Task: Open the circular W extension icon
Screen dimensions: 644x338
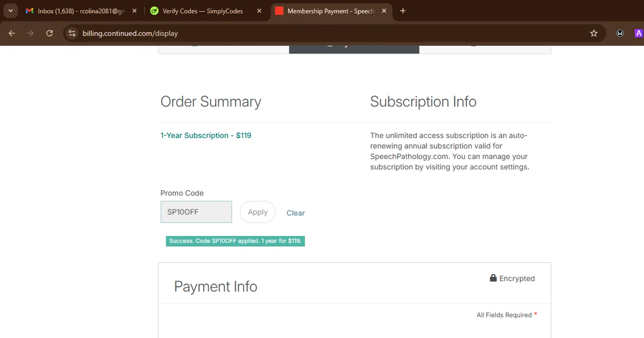Action: pyautogui.click(x=620, y=33)
